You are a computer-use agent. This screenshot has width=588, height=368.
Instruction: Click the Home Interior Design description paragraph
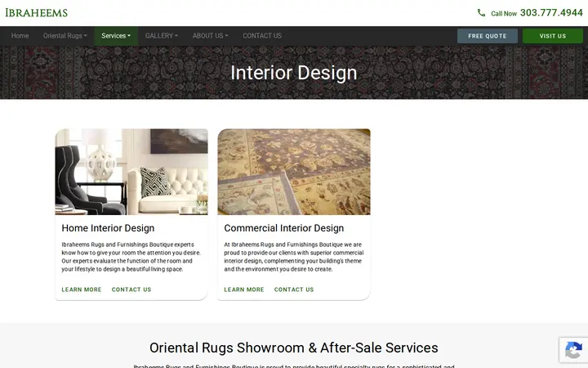coord(131,257)
